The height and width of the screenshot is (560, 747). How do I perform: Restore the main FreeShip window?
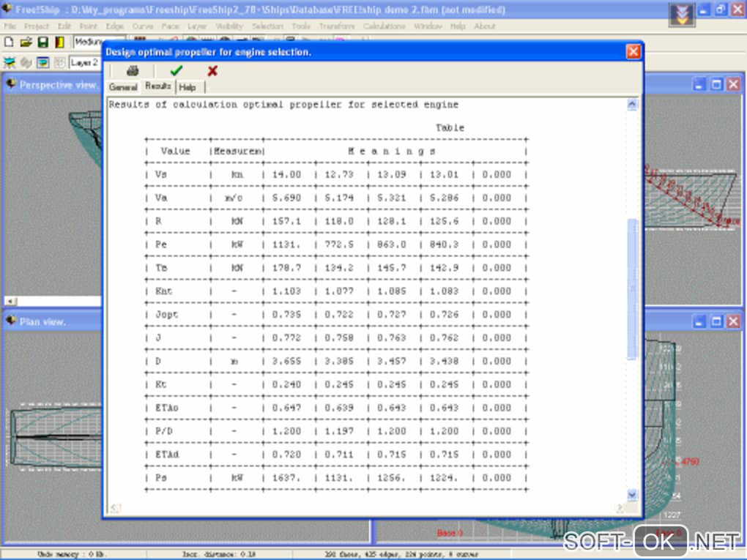point(721,9)
